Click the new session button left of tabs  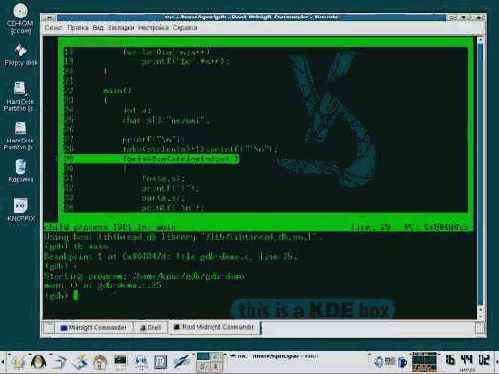click(x=49, y=328)
